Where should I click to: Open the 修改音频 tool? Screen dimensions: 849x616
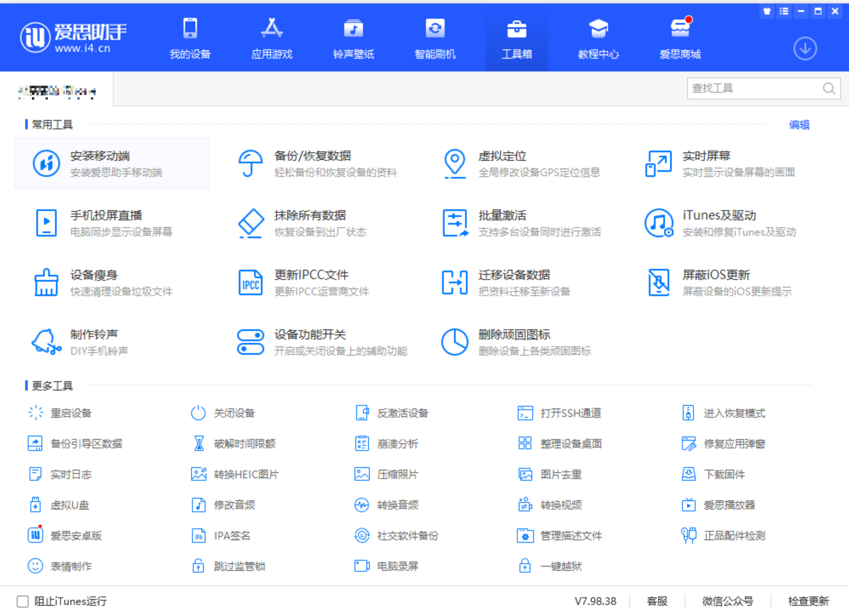pyautogui.click(x=223, y=505)
